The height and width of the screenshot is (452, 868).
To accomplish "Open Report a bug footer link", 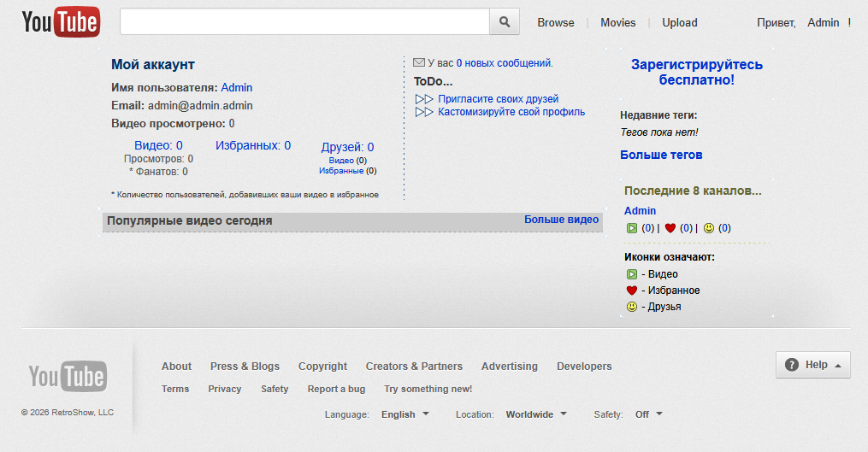I will coord(336,389).
